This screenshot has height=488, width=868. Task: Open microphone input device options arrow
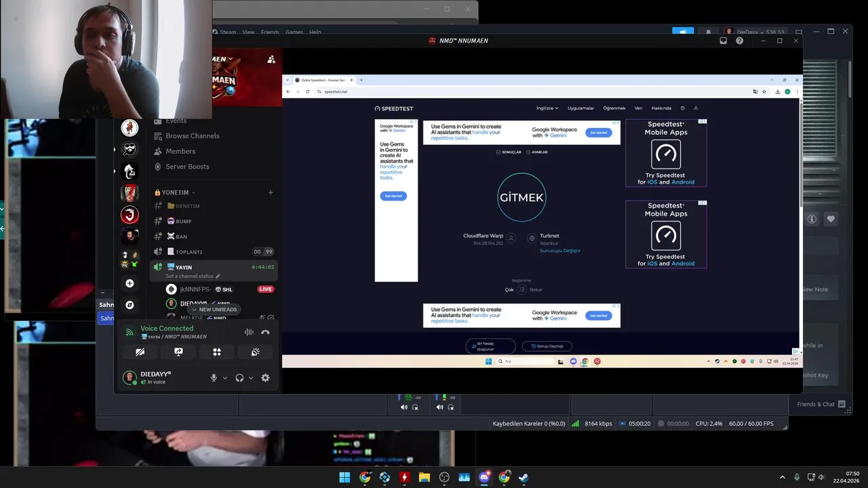[x=225, y=378]
